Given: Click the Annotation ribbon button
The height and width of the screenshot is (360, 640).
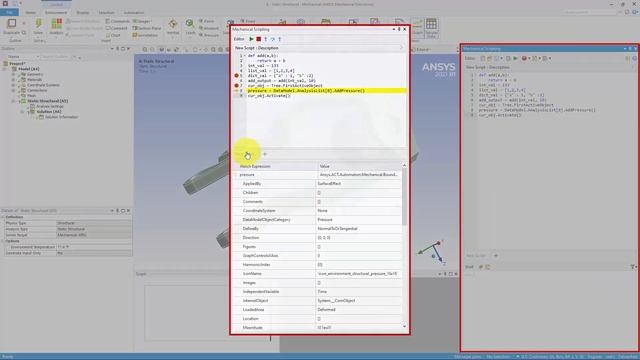Looking at the screenshot, I should (145, 35).
